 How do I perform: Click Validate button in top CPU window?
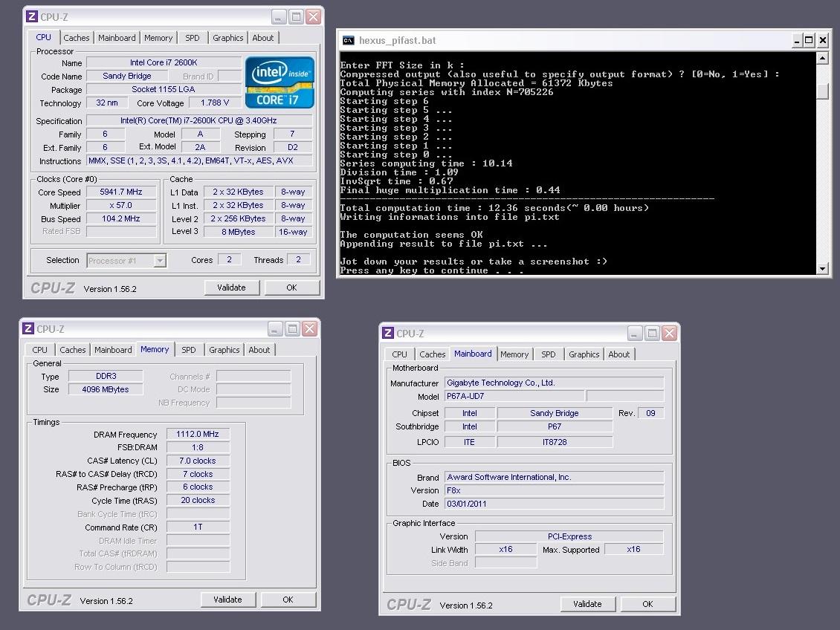(231, 288)
